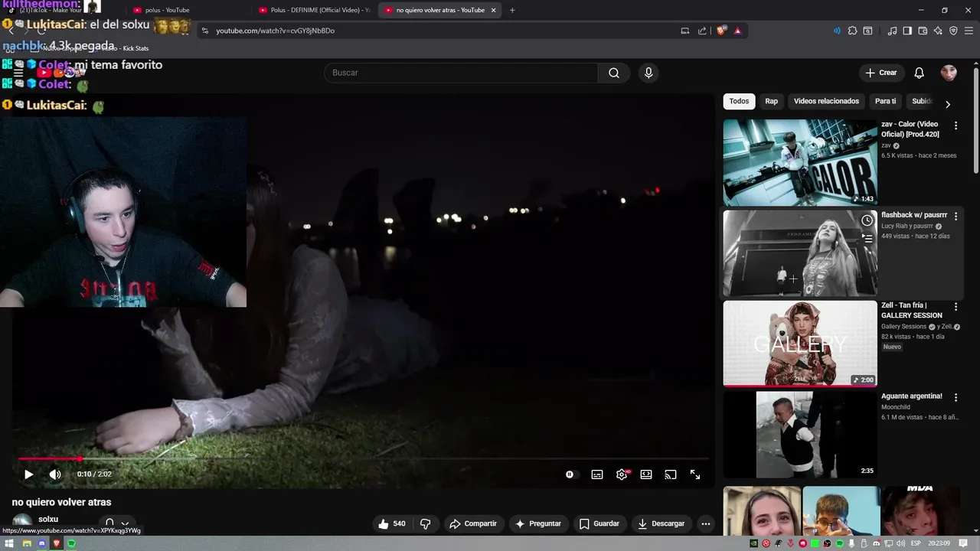The height and width of the screenshot is (551, 980).
Task: Click the Compartir share button
Action: pyautogui.click(x=473, y=523)
